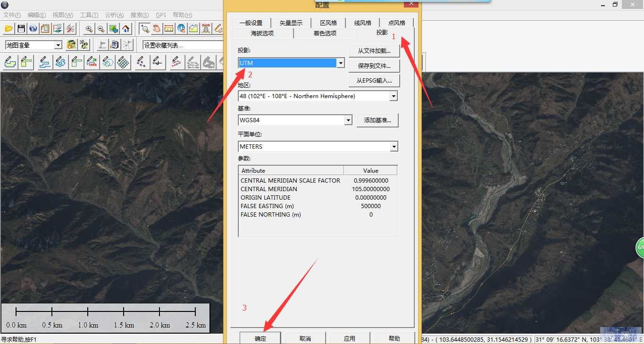The height and width of the screenshot is (344, 644).
Task: Click the 应用 button
Action: click(350, 338)
